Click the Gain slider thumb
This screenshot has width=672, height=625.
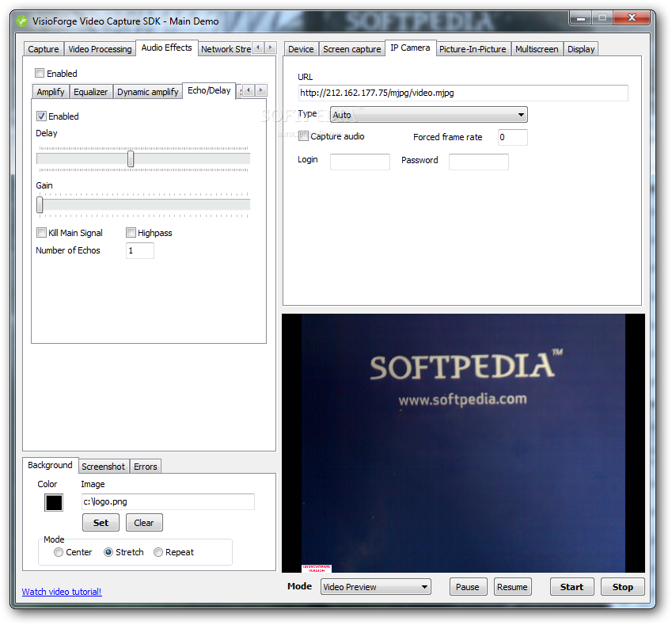(40, 204)
